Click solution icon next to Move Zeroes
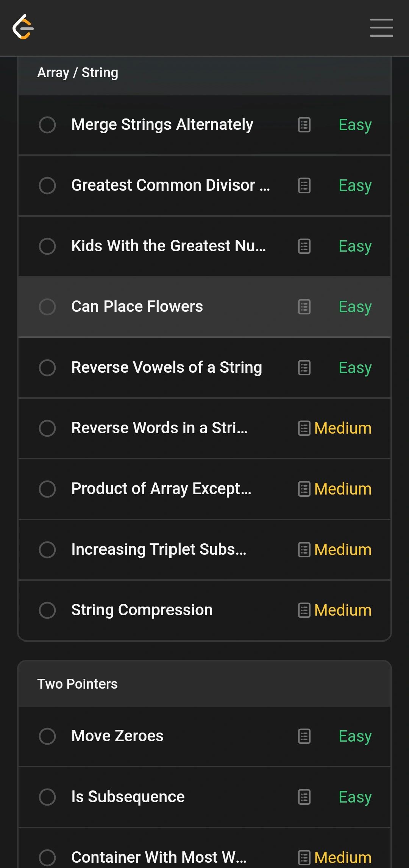The image size is (409, 868). point(304,736)
